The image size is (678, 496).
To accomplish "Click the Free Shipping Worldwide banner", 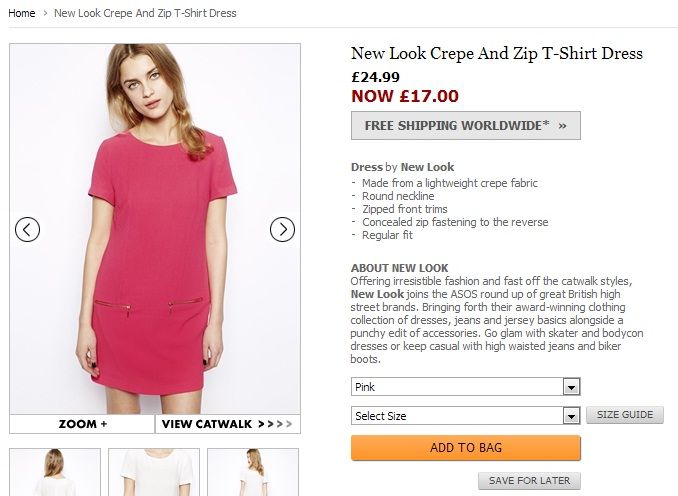I will 465,125.
